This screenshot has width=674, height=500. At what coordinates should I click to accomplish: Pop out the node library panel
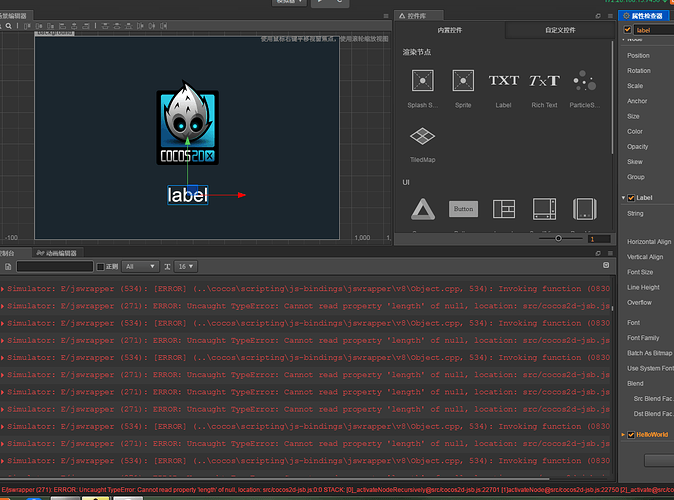point(598,16)
